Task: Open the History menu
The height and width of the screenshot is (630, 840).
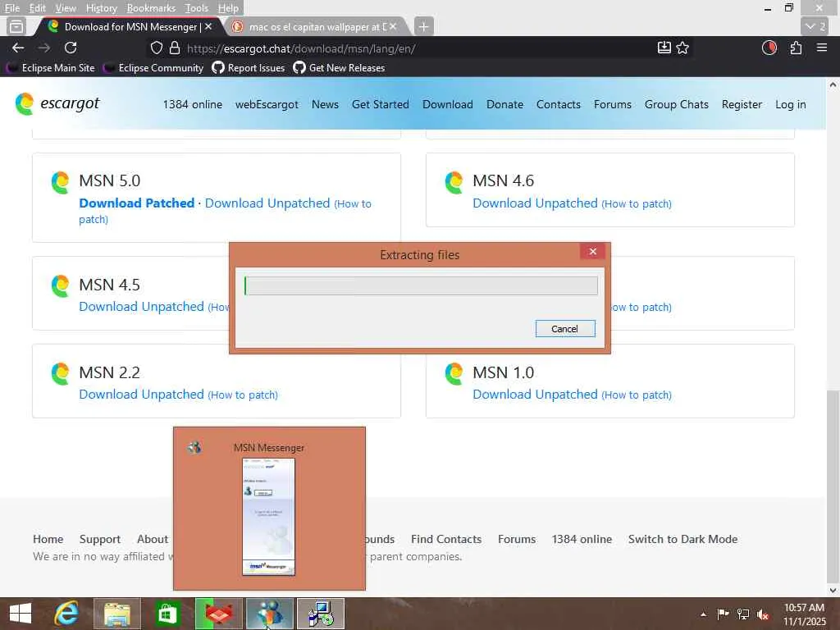Action: 101,8
